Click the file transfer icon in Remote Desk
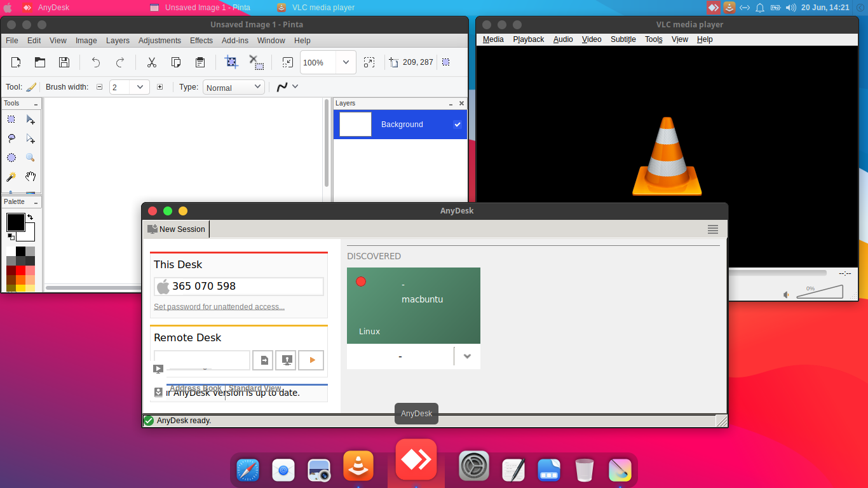 (262, 360)
